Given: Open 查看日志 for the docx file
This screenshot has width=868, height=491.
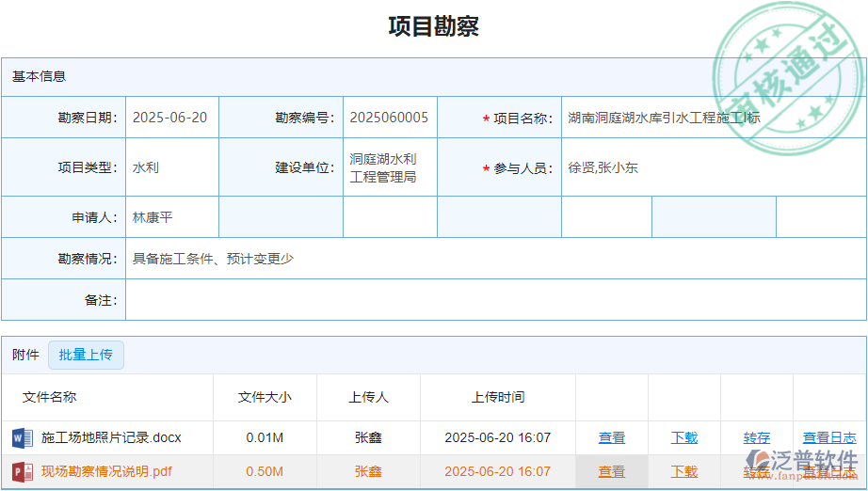Looking at the screenshot, I should point(829,438).
